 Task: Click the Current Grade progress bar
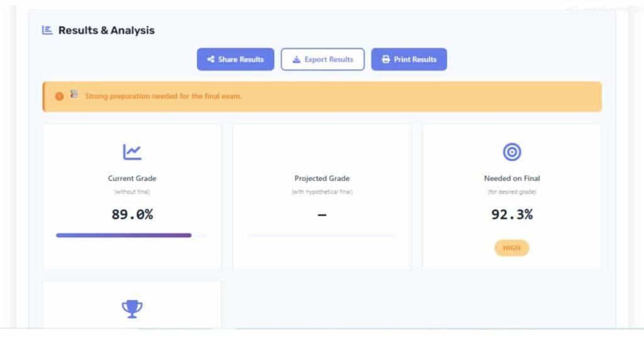124,235
